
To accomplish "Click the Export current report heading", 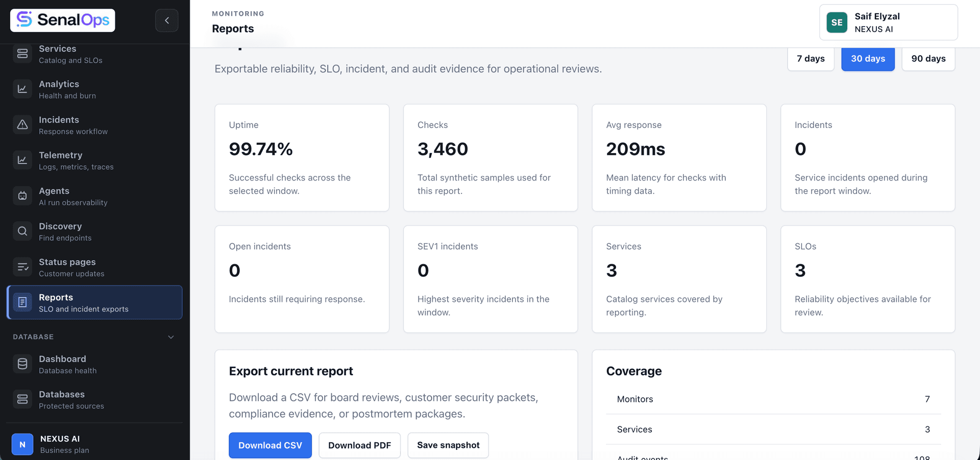I will click(x=291, y=371).
